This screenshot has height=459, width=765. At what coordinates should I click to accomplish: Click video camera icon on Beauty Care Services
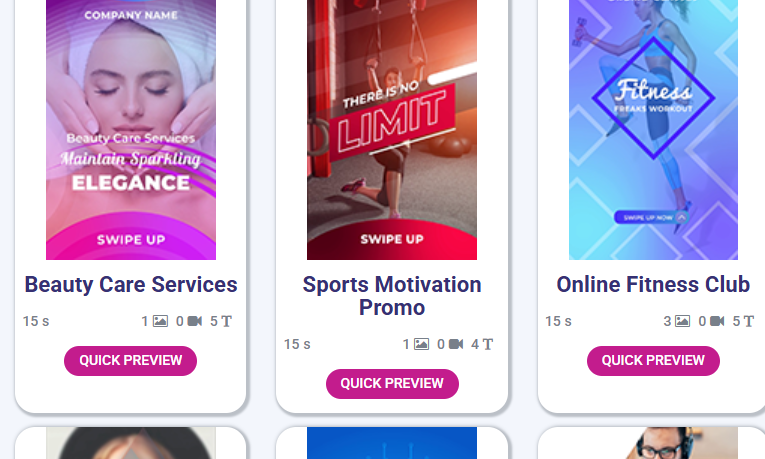(x=195, y=321)
